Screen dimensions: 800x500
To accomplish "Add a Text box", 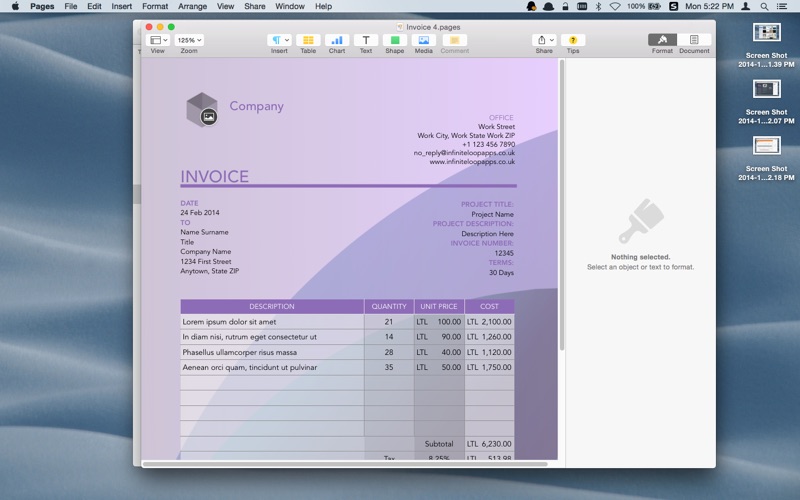I will pyautogui.click(x=366, y=40).
